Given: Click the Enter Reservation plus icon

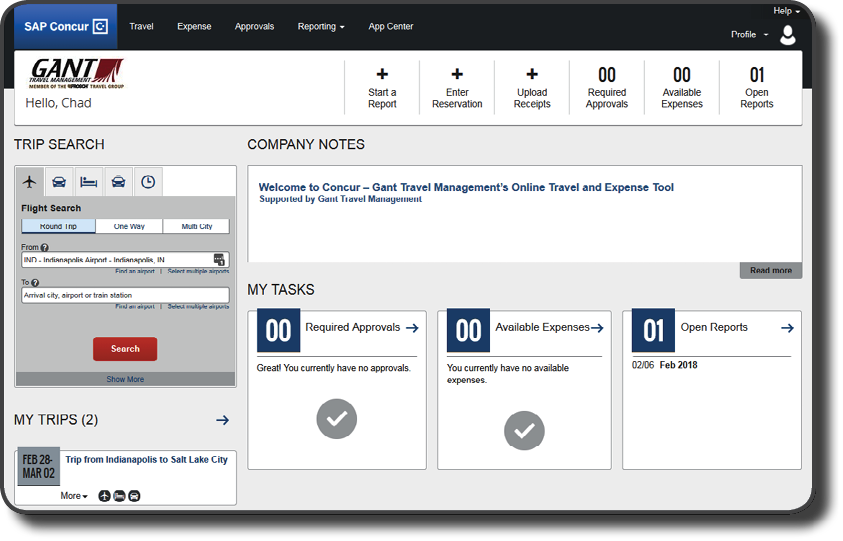Looking at the screenshot, I should pyautogui.click(x=457, y=74).
